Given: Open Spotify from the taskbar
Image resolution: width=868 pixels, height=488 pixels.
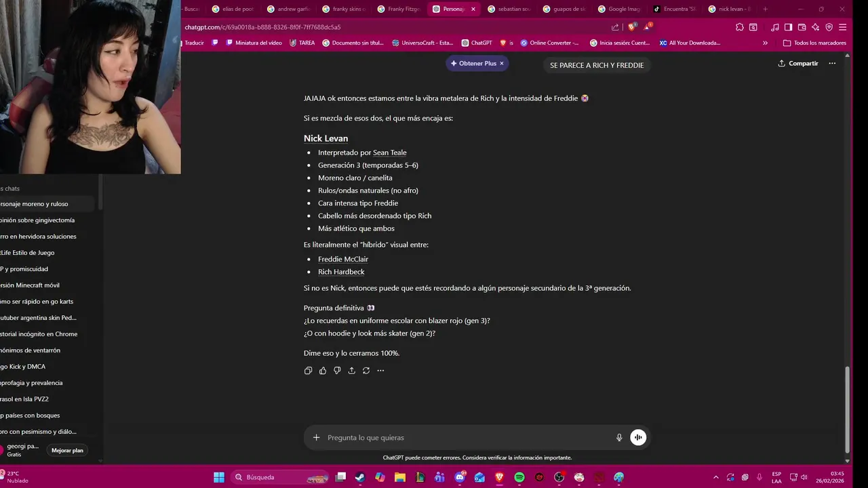Looking at the screenshot, I should click(x=519, y=477).
